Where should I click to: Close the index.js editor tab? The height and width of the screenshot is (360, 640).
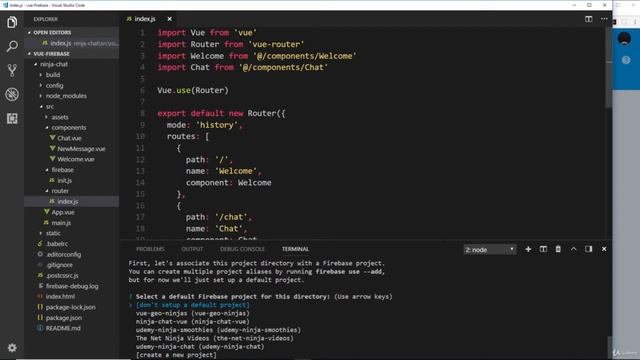[169, 19]
